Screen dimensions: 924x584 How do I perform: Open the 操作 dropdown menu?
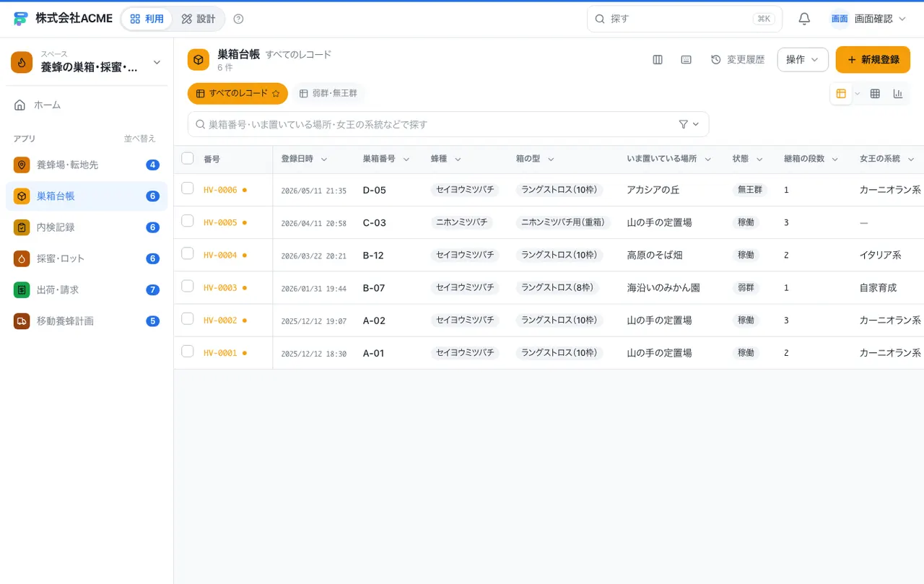pos(803,60)
